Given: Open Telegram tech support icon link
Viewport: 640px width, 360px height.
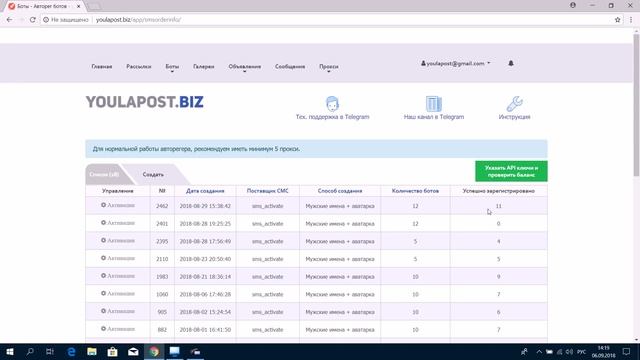Looking at the screenshot, I should (x=332, y=104).
